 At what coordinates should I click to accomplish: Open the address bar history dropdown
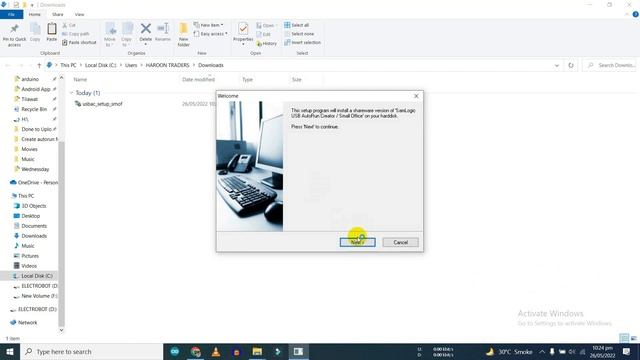(557, 65)
